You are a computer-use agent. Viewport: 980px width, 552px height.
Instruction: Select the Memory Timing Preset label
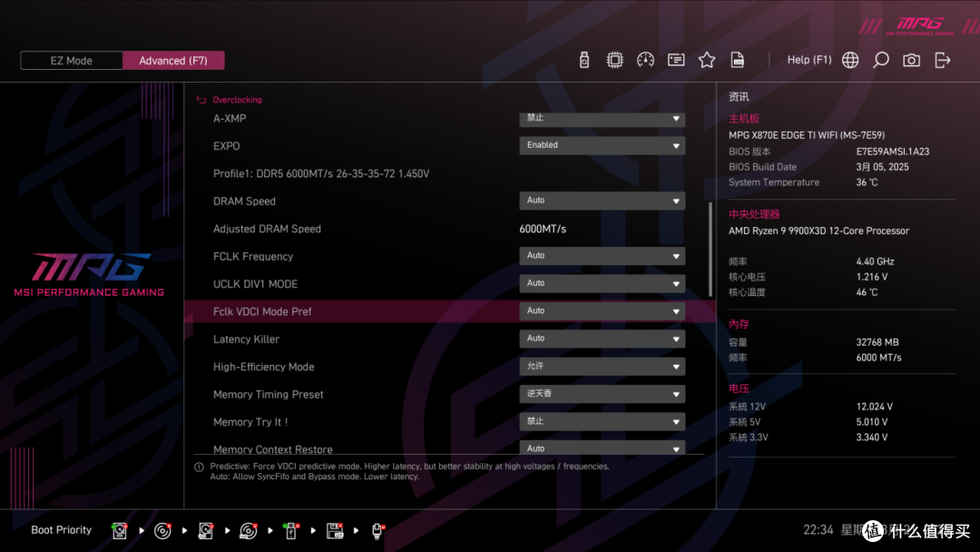pyautogui.click(x=268, y=394)
